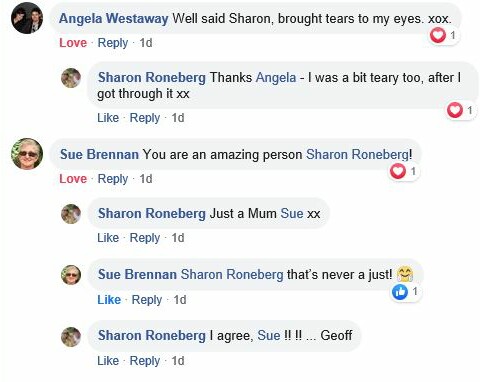The width and height of the screenshot is (480, 382).
Task: Open Sue Brennan's large profile picture
Action: [x=27, y=154]
